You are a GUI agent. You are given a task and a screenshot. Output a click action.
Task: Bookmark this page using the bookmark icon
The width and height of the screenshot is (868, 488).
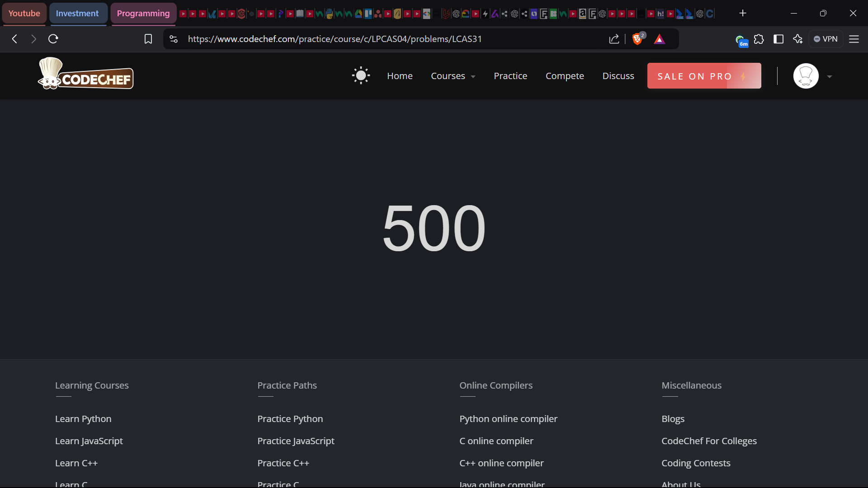point(148,39)
